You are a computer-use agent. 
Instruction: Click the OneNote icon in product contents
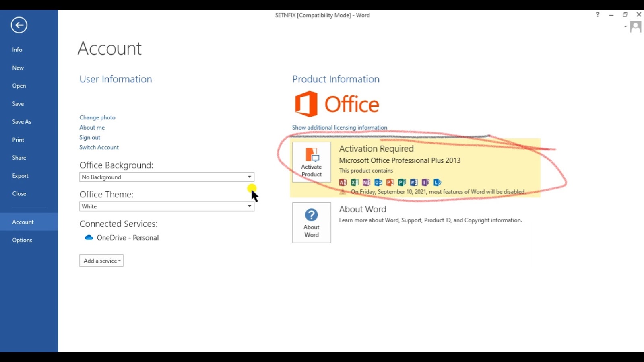click(366, 182)
